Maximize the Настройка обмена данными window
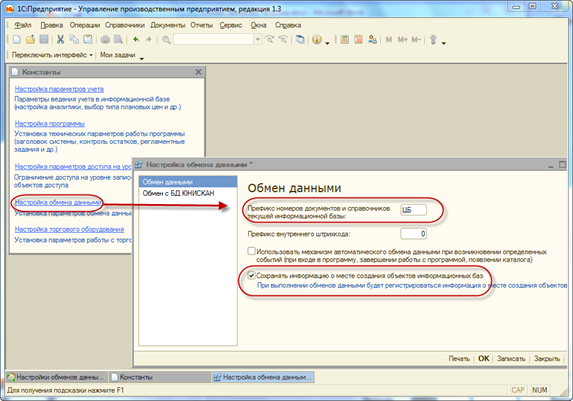Viewport: 573px width, 401px height. coord(562,165)
